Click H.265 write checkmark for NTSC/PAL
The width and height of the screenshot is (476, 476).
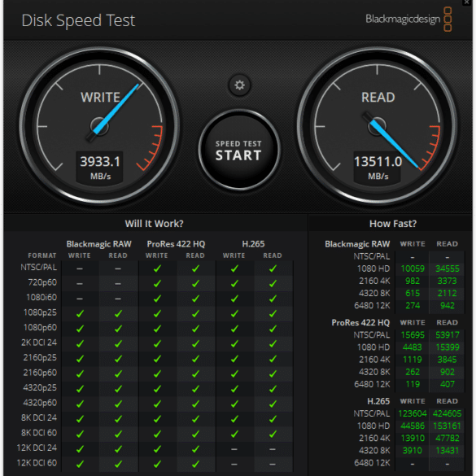234,269
